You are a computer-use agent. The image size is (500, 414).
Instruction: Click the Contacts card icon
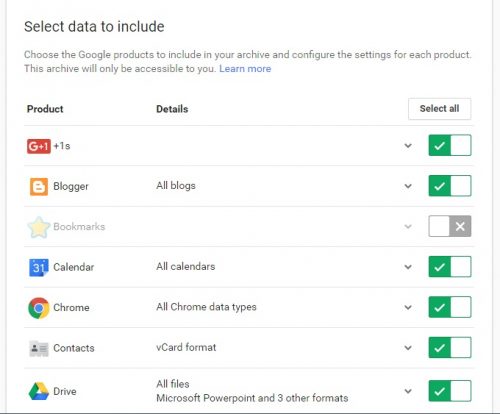[39, 348]
